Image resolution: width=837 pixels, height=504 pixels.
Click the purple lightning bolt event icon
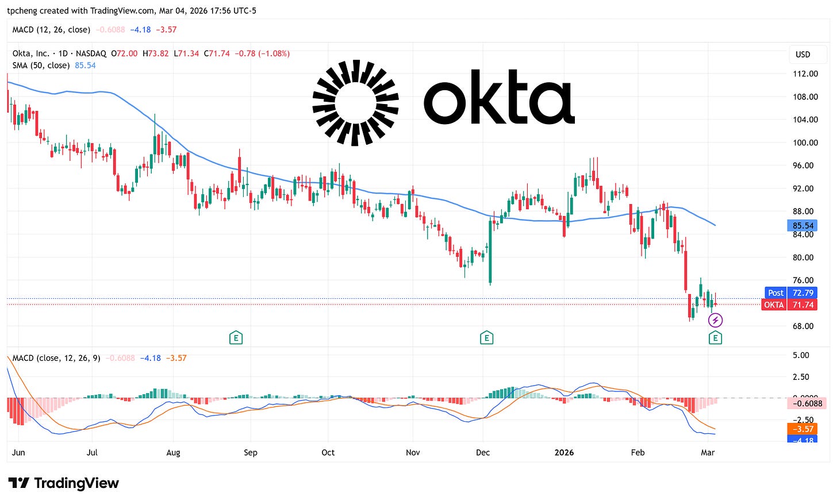pos(715,320)
